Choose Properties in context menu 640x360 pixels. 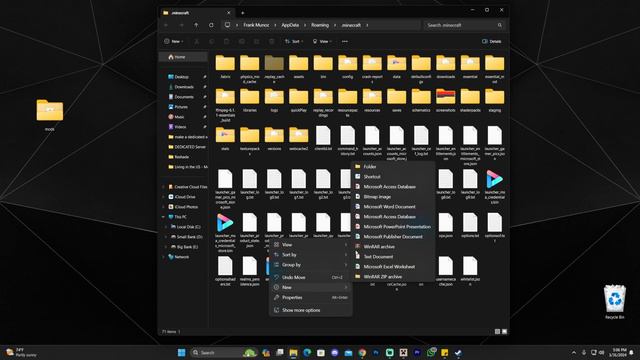tap(311, 298)
